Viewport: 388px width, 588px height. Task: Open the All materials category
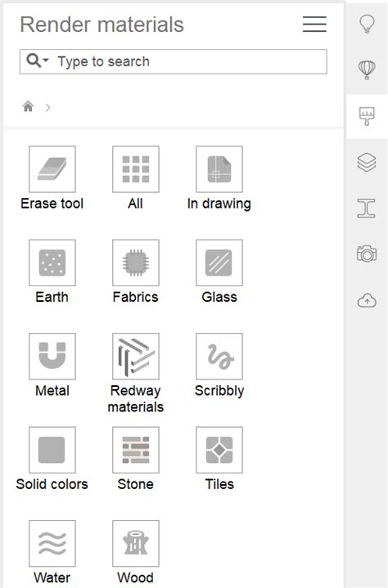coord(136,169)
